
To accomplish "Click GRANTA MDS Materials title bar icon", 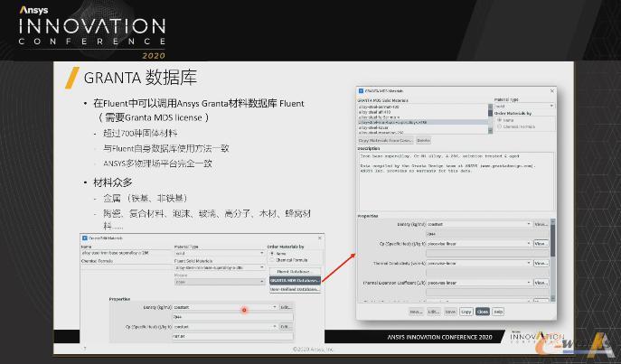I will click(361, 91).
